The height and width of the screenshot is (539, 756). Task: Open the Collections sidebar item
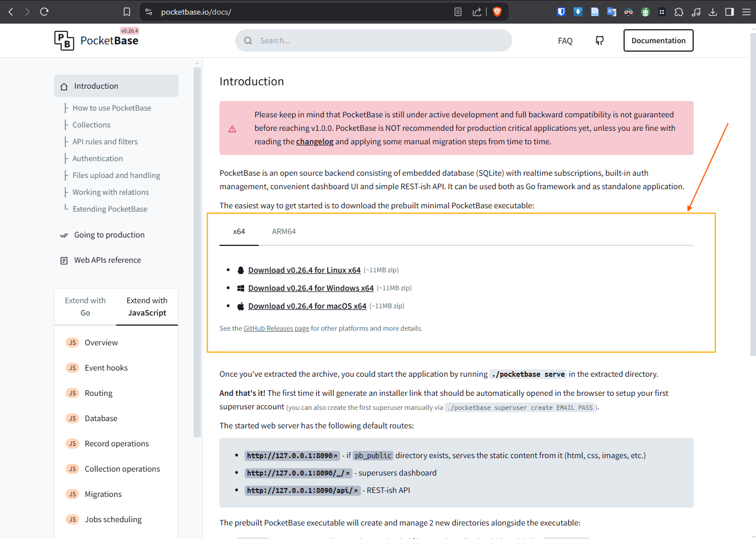[91, 125]
